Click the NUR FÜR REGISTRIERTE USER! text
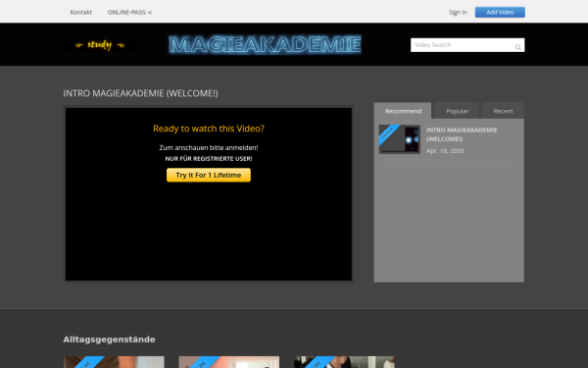The height and width of the screenshot is (368, 588). pyautogui.click(x=209, y=158)
